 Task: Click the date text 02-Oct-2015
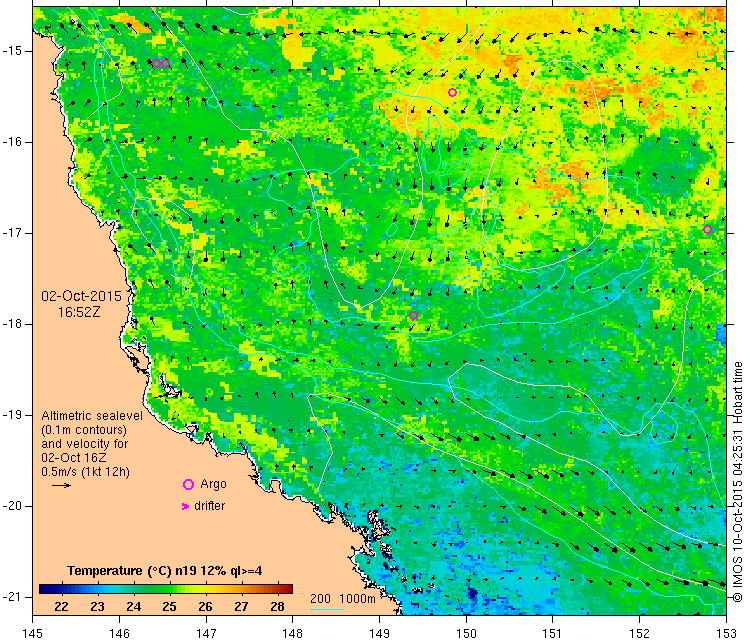click(81, 296)
